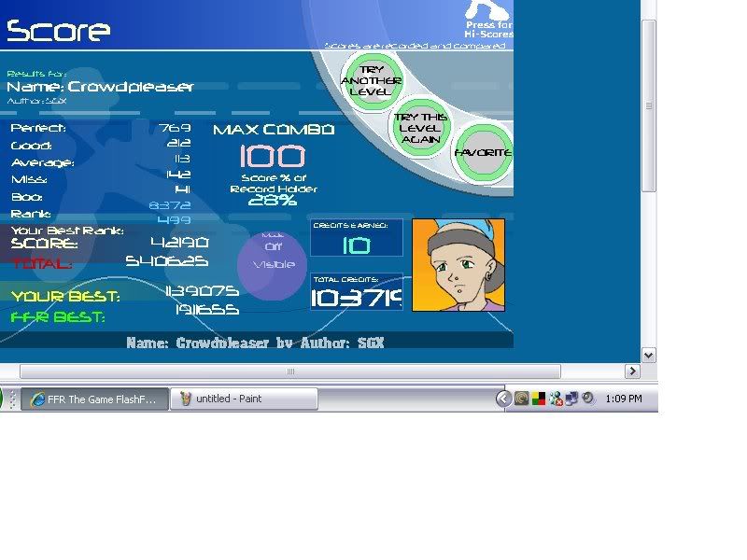Open the network connection tray icon
This screenshot has height=560, width=747.
[x=571, y=399]
